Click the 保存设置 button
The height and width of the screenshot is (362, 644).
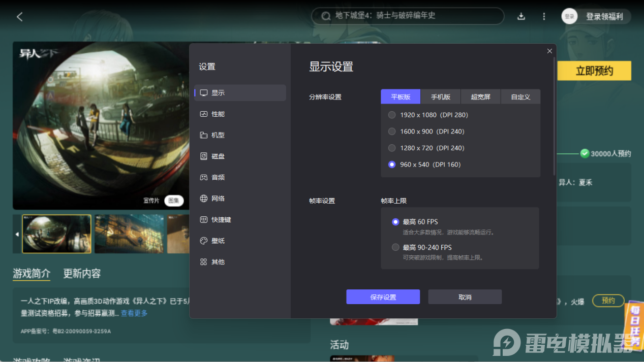tap(383, 297)
